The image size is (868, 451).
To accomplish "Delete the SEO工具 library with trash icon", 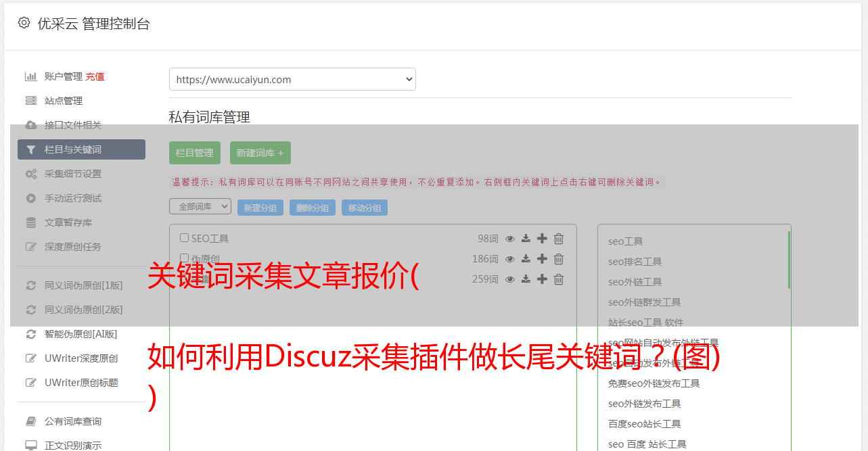I will click(x=559, y=239).
